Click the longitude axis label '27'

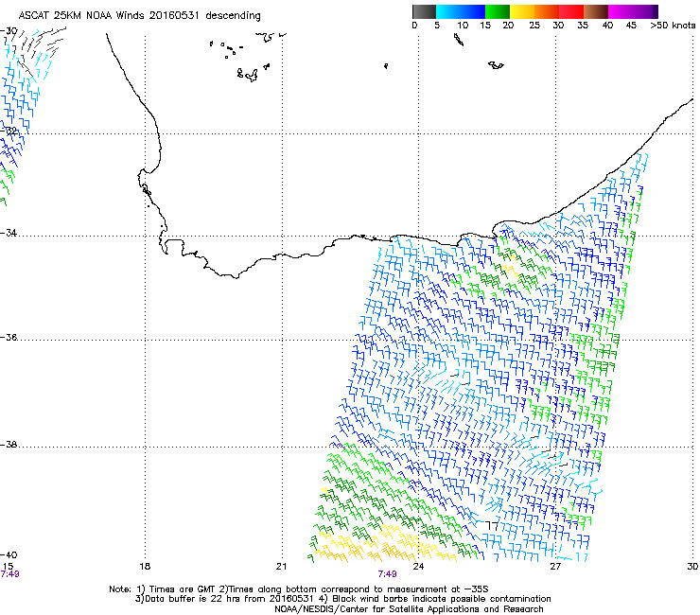click(555, 567)
